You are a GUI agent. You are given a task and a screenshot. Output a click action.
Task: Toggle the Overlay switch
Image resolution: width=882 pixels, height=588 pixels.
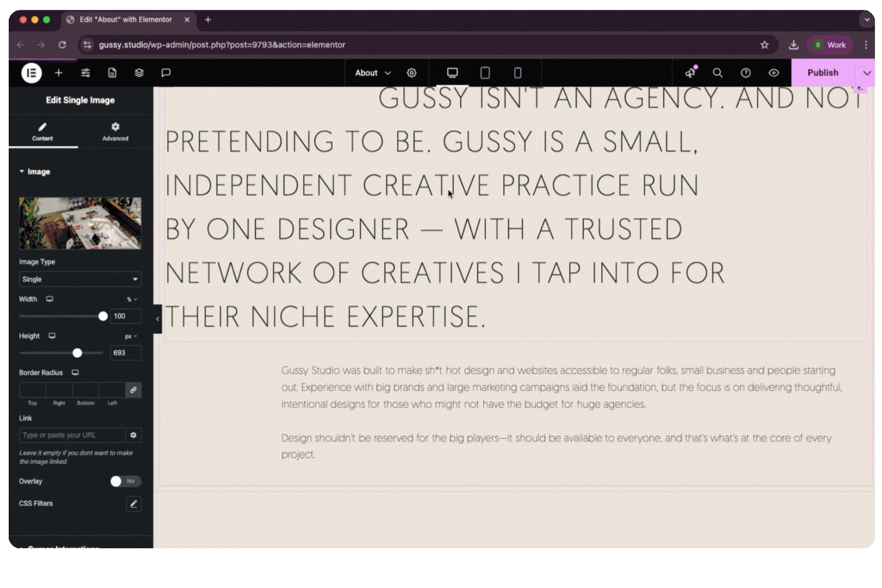(125, 481)
